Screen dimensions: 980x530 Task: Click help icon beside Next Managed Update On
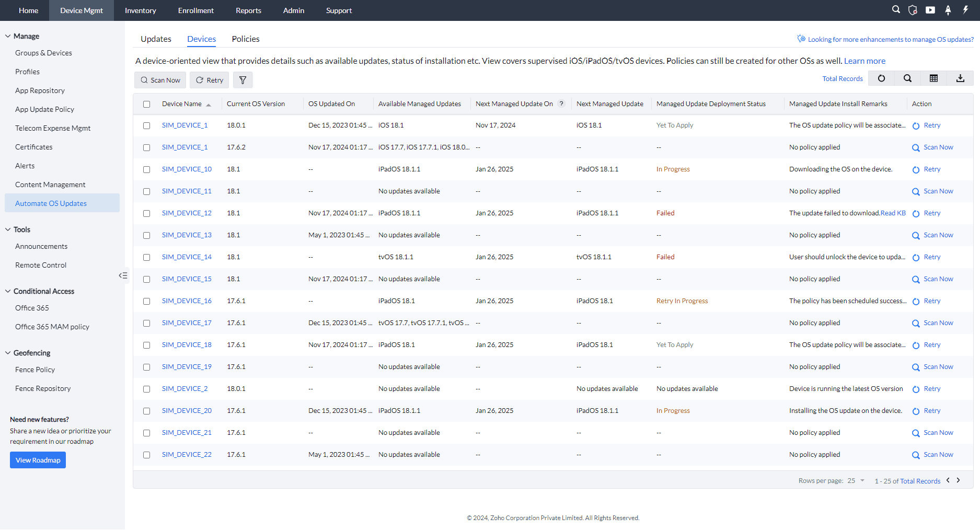pyautogui.click(x=561, y=103)
